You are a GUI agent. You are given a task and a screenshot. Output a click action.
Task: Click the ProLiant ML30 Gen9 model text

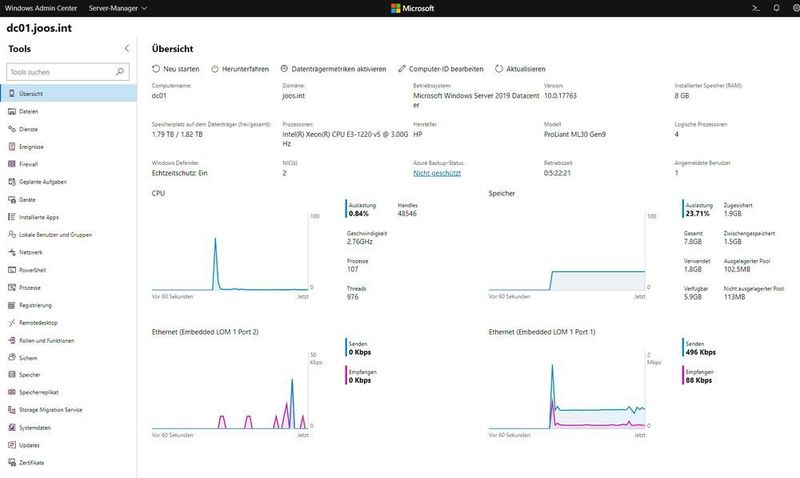click(x=574, y=134)
